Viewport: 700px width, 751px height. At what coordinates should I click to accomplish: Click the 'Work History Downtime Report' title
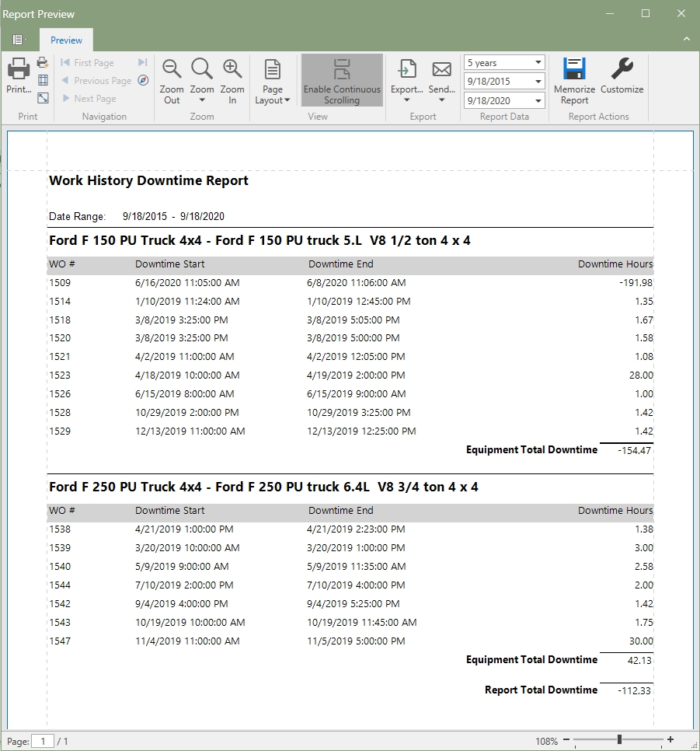point(148,180)
